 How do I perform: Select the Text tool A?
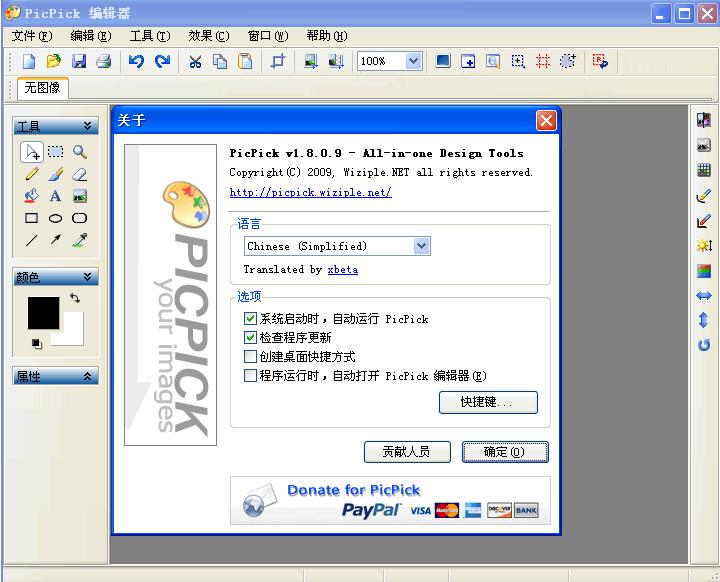point(56,196)
